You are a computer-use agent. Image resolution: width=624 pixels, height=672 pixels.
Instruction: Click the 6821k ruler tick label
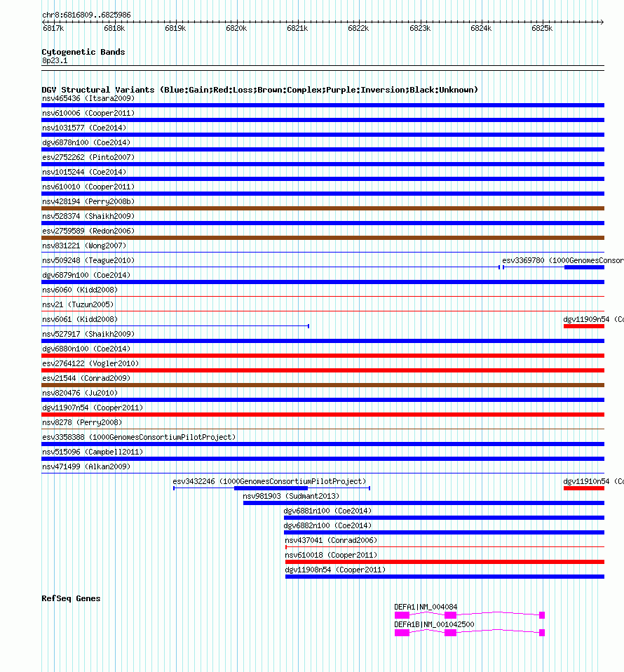[297, 28]
